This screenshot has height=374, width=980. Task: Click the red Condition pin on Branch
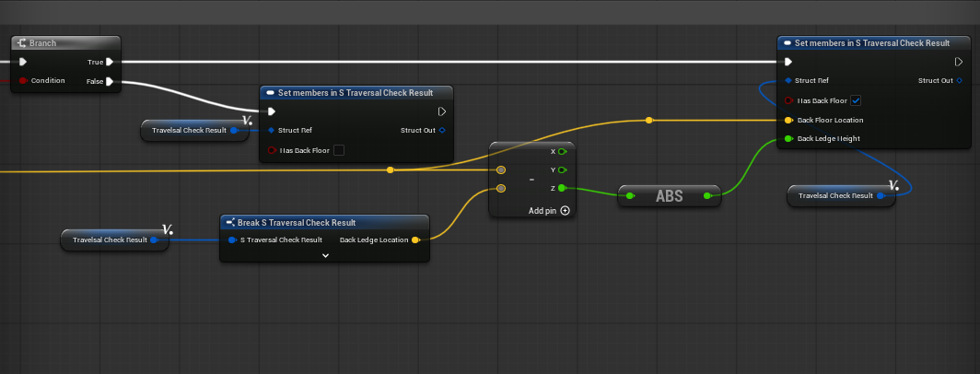(x=23, y=81)
